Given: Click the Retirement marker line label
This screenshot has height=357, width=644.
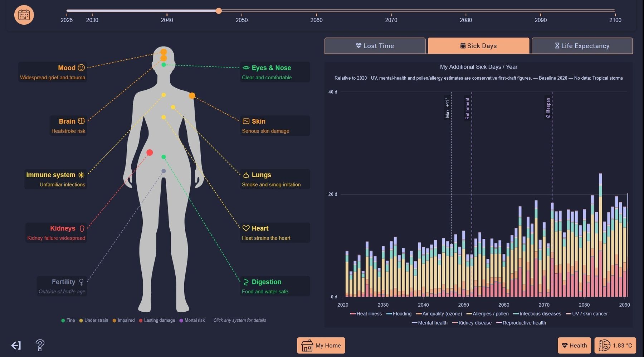Looking at the screenshot, I should pyautogui.click(x=467, y=108).
